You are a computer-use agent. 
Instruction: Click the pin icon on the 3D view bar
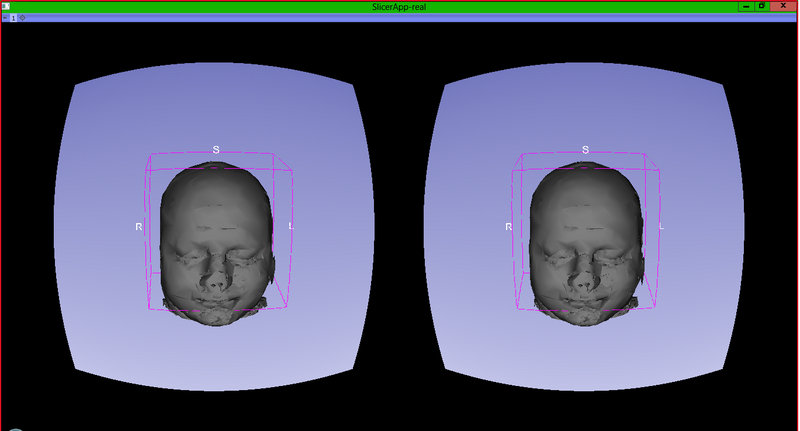[x=5, y=18]
